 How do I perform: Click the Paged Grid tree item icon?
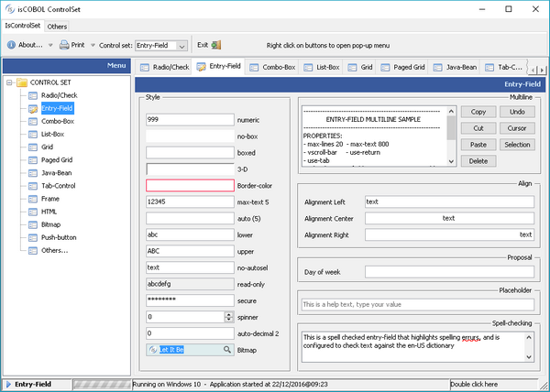coord(32,159)
